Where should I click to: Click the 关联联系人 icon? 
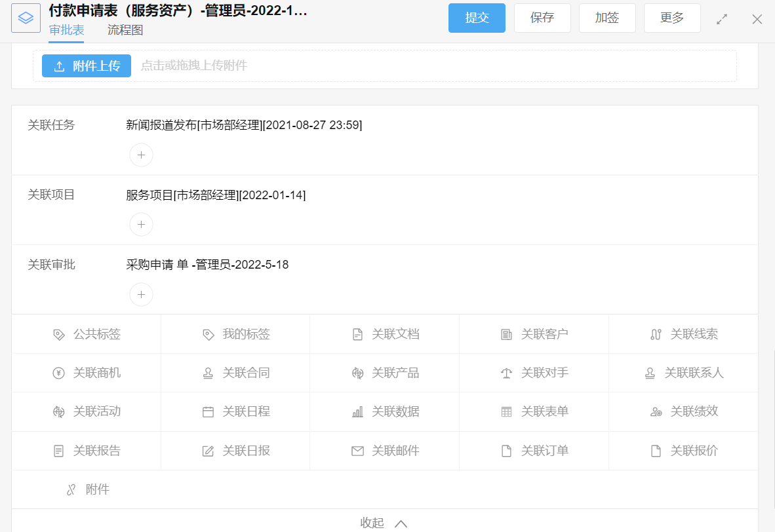pyautogui.click(x=650, y=373)
